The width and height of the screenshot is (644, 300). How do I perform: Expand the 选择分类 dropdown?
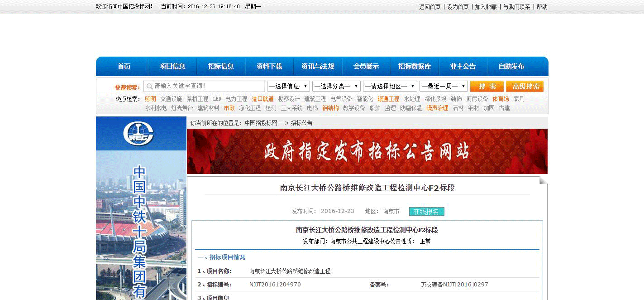point(336,86)
